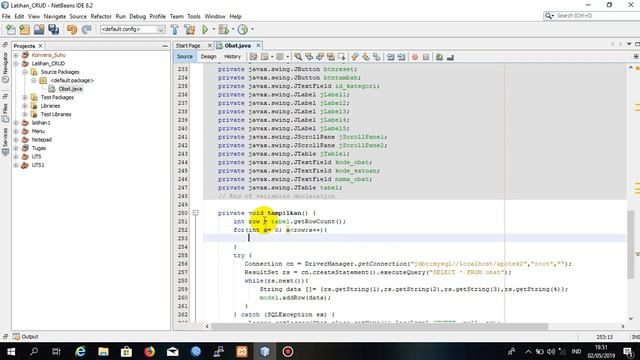Open the Tools menu
Viewport: 640px width, 360px height.
click(194, 16)
